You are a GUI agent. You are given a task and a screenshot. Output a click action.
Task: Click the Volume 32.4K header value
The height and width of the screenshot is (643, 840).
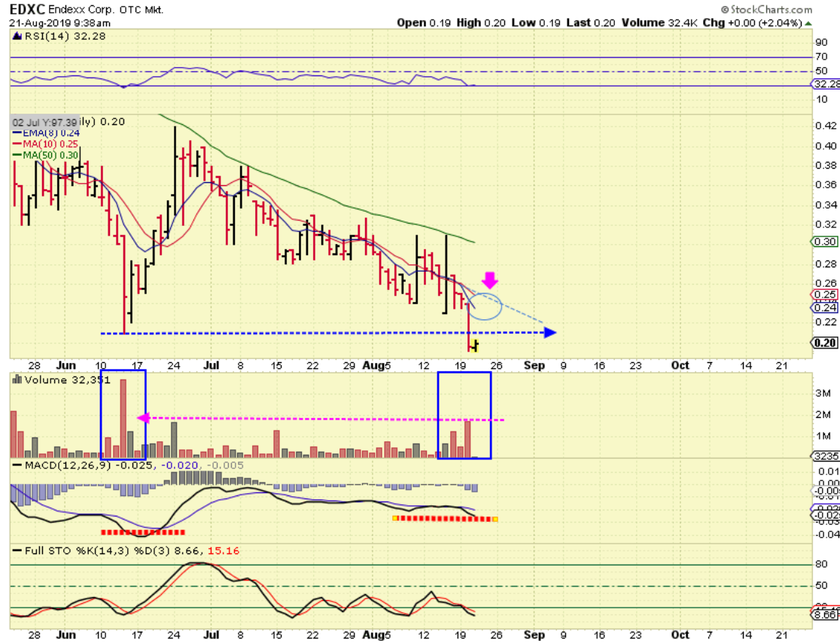point(659,23)
